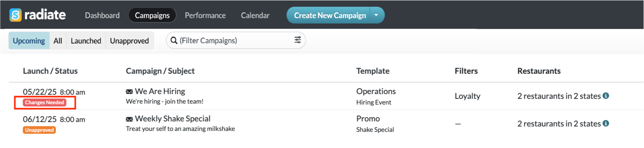Open the We Are Hiring campaign
This screenshot has width=644, height=148.
click(x=160, y=91)
